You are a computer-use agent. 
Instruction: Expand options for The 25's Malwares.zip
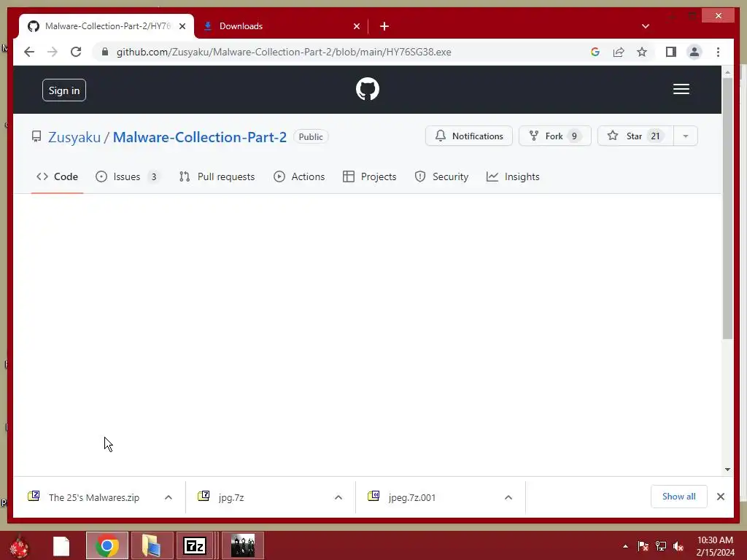(x=169, y=497)
